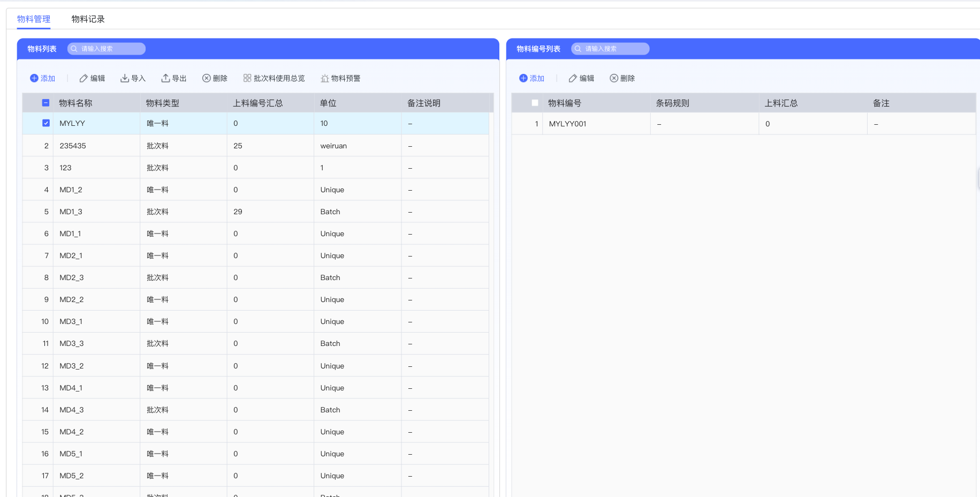Click the 物料类型 column header
980x497 pixels.
coord(163,103)
